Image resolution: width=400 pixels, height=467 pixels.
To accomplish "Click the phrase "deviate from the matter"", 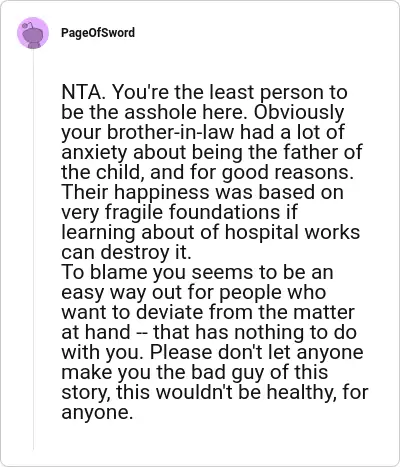I will click(246, 312).
